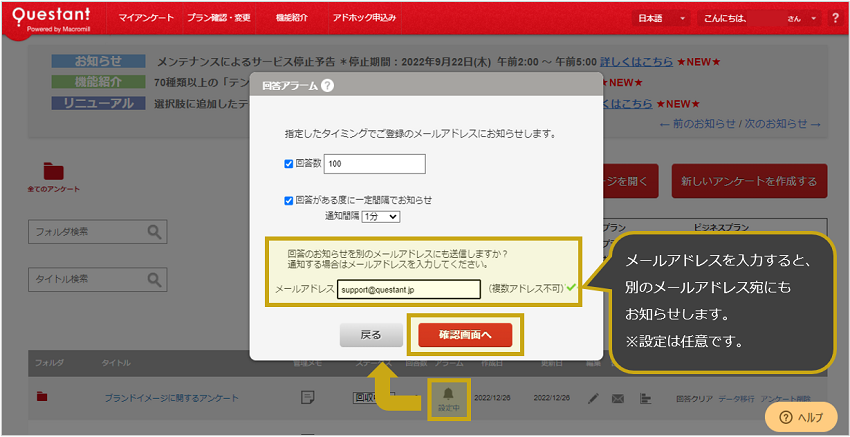This screenshot has height=437, width=850.
Task: Click the pencil edit icon in survey row
Action: click(x=594, y=399)
